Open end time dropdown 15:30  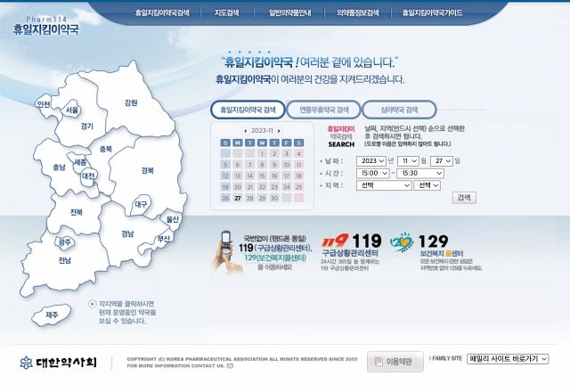pyautogui.click(x=420, y=174)
